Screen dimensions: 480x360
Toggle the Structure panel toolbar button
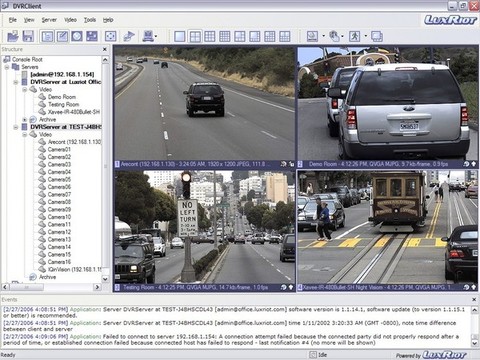click(47, 36)
